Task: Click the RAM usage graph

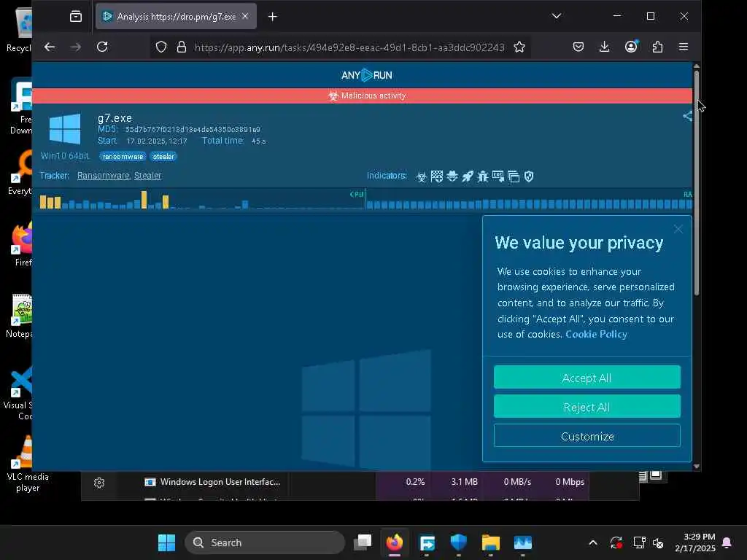Action: coord(530,200)
